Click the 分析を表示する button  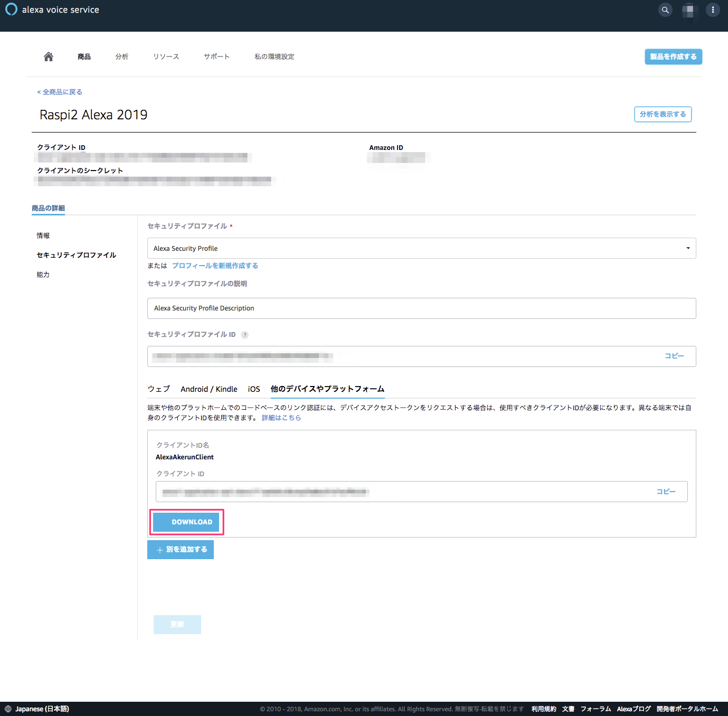[663, 114]
